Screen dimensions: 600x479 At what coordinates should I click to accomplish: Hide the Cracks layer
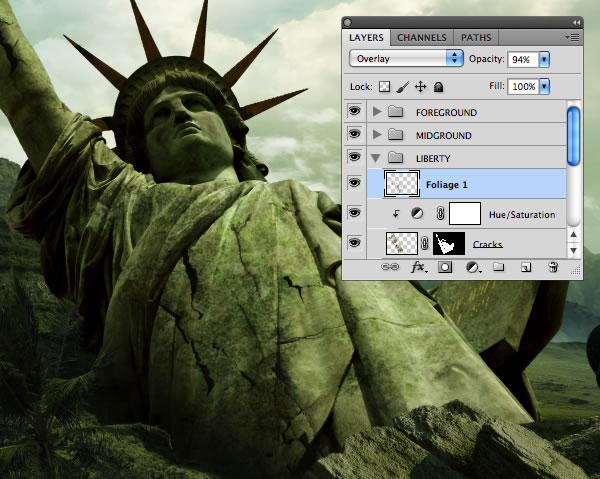coord(354,243)
